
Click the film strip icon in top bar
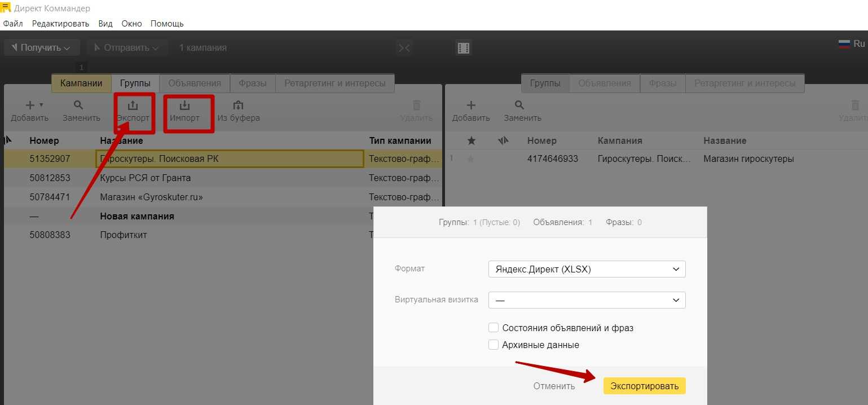[464, 48]
